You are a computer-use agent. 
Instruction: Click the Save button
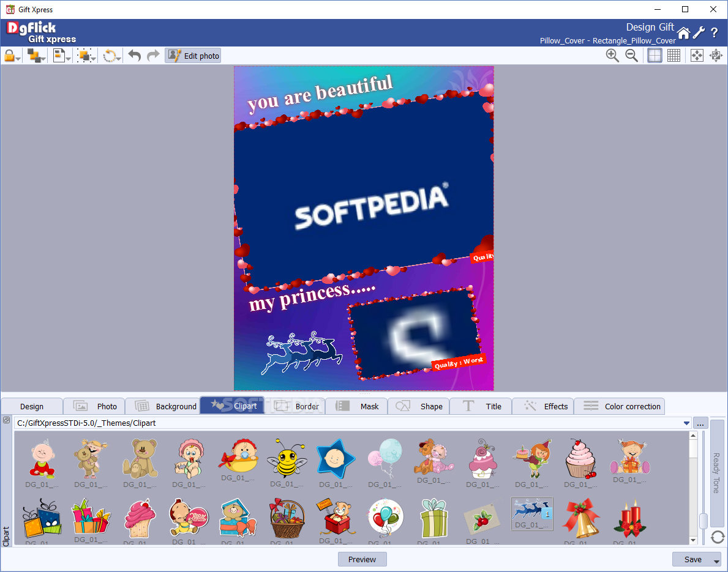coord(692,560)
